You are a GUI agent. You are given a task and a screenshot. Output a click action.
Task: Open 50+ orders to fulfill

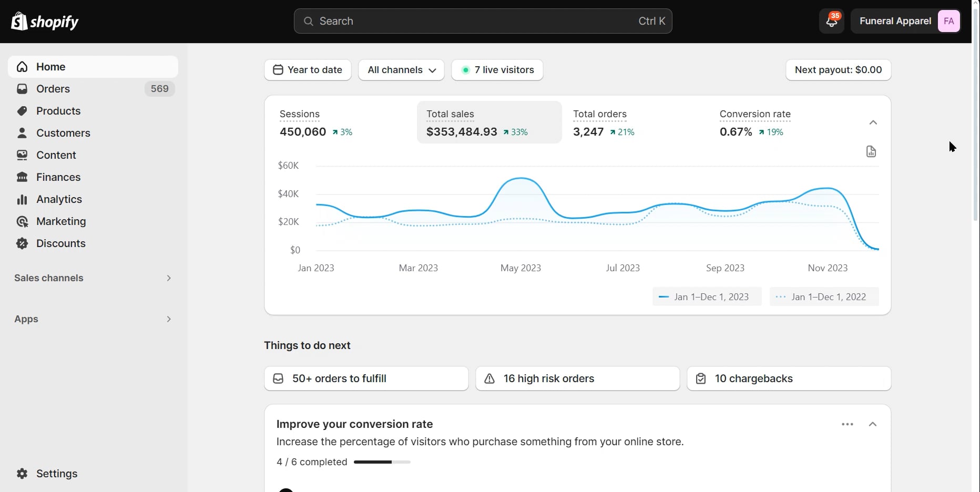point(366,378)
